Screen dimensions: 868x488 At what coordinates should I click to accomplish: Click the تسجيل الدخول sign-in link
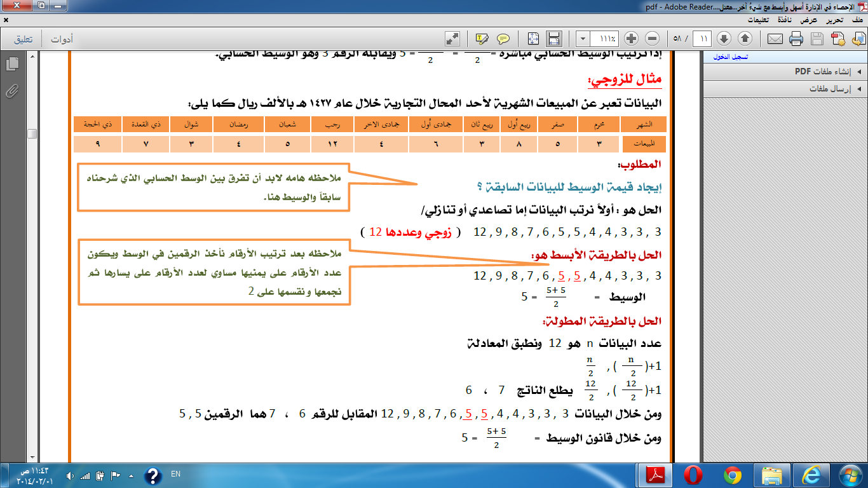pos(732,57)
